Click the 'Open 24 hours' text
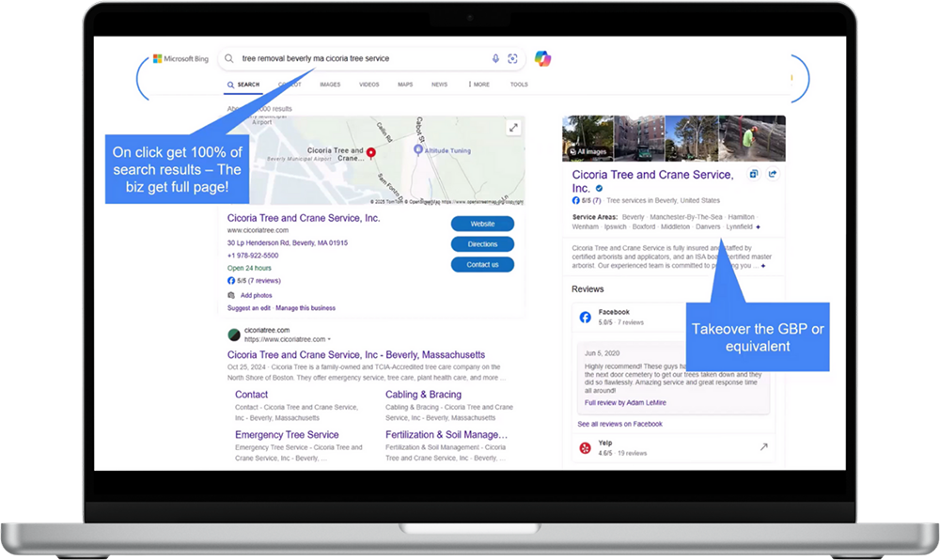The height and width of the screenshot is (560, 940). point(249,268)
